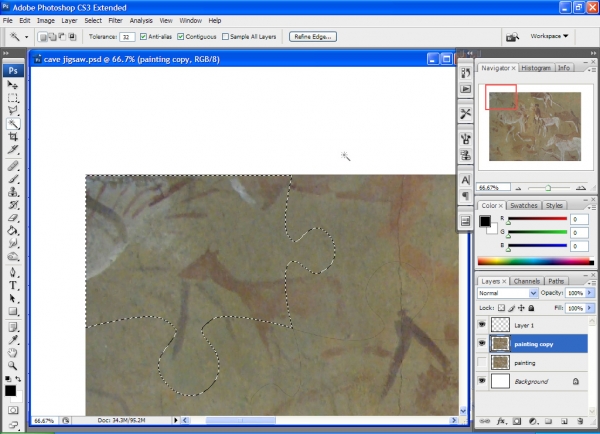This screenshot has height=434, width=600.
Task: Switch to the Swatches tab
Action: 523,206
